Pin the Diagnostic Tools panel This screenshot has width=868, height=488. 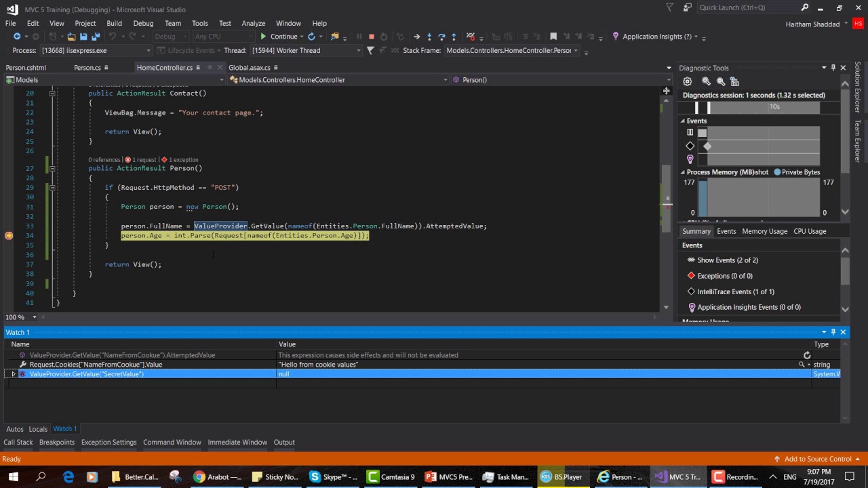click(833, 68)
